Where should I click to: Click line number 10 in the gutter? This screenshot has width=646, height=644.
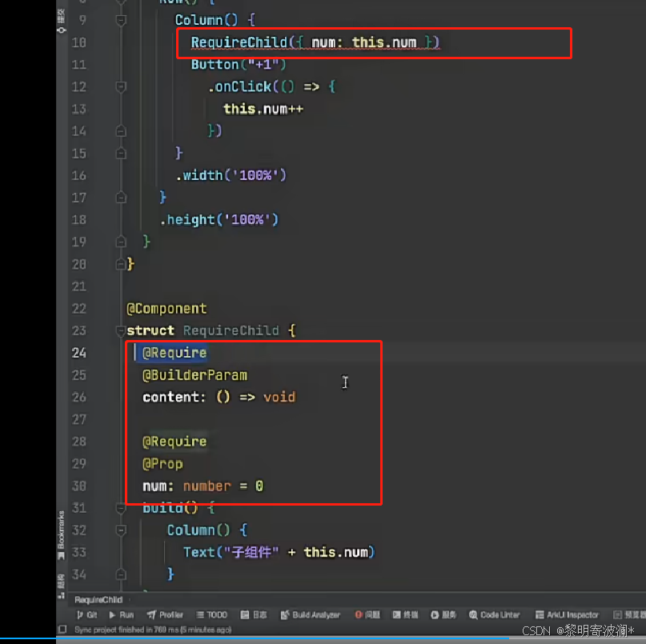[x=78, y=42]
